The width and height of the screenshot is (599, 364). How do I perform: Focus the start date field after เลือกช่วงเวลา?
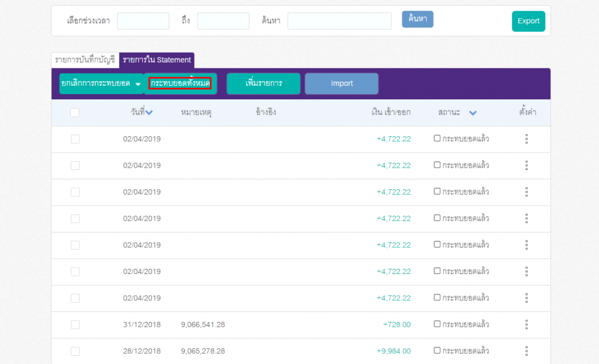click(143, 21)
